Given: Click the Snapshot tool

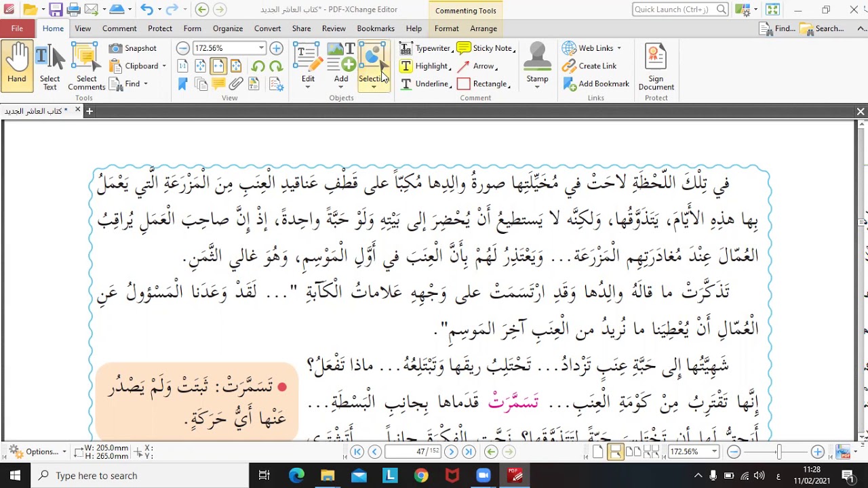Looking at the screenshot, I should pos(134,48).
